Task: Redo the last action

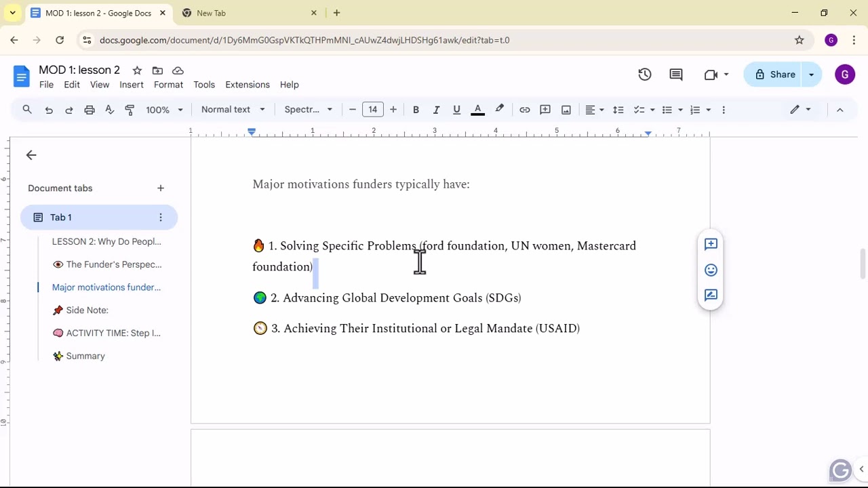Action: pos(69,110)
